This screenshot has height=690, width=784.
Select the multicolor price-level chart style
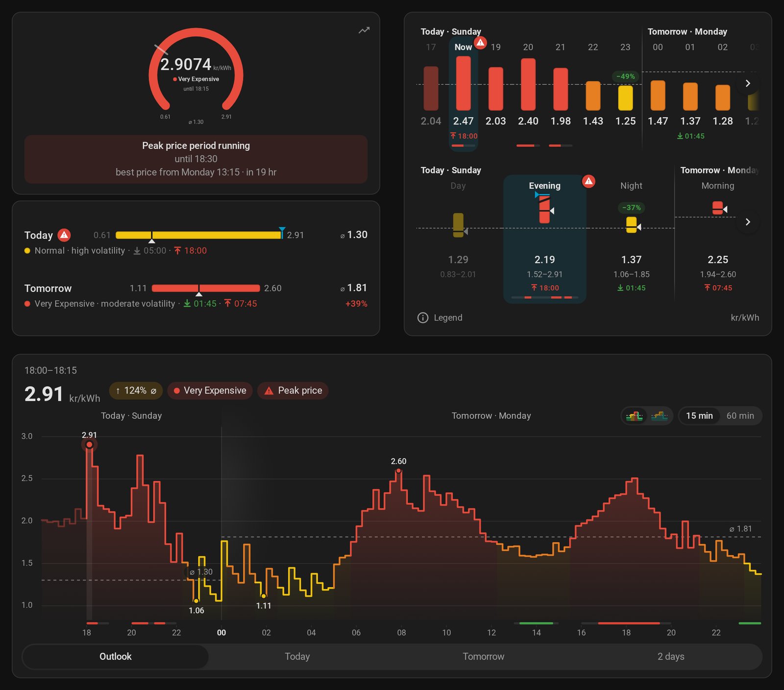pos(635,416)
